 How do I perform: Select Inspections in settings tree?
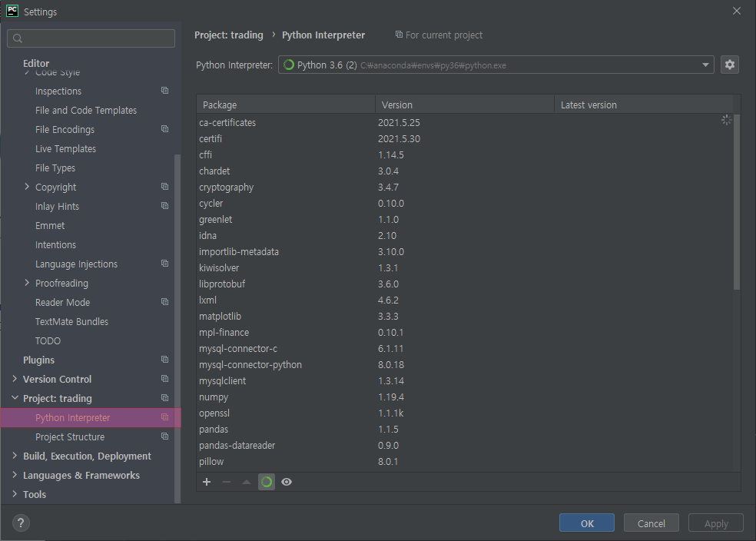click(x=58, y=91)
